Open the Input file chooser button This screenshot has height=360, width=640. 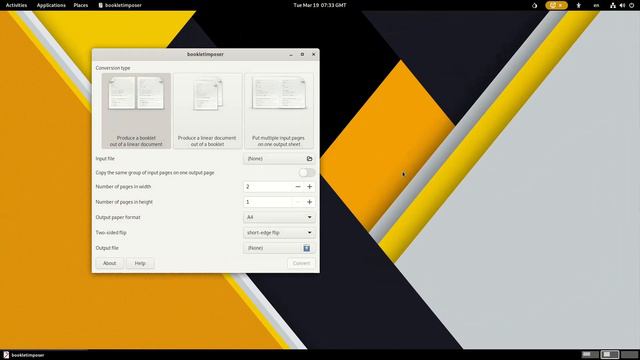279,158
